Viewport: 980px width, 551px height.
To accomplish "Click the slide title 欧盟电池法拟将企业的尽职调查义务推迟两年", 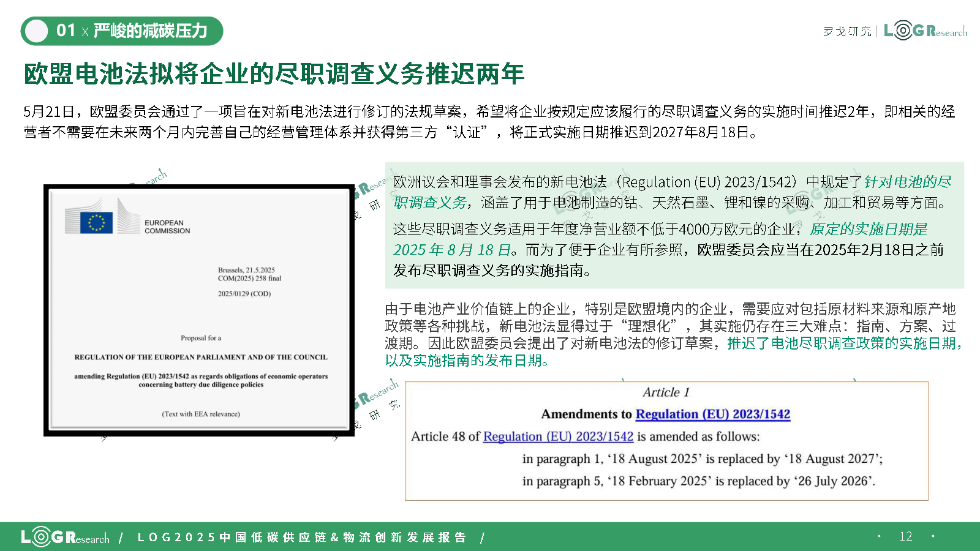I will point(274,73).
